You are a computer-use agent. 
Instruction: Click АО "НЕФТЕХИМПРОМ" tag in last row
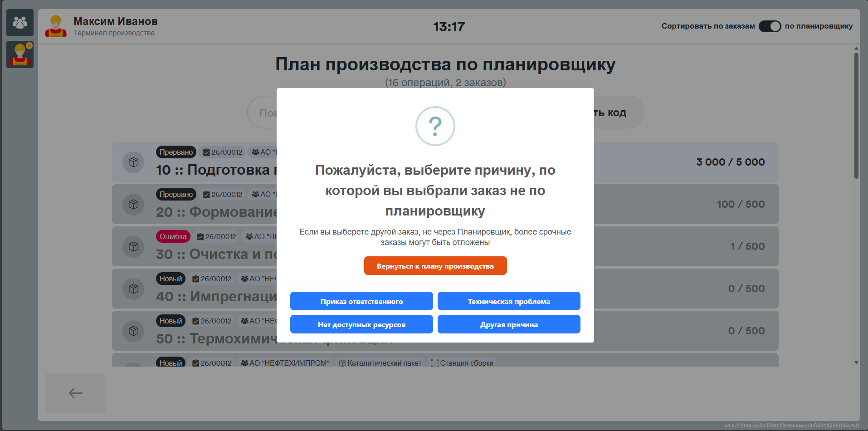(285, 363)
